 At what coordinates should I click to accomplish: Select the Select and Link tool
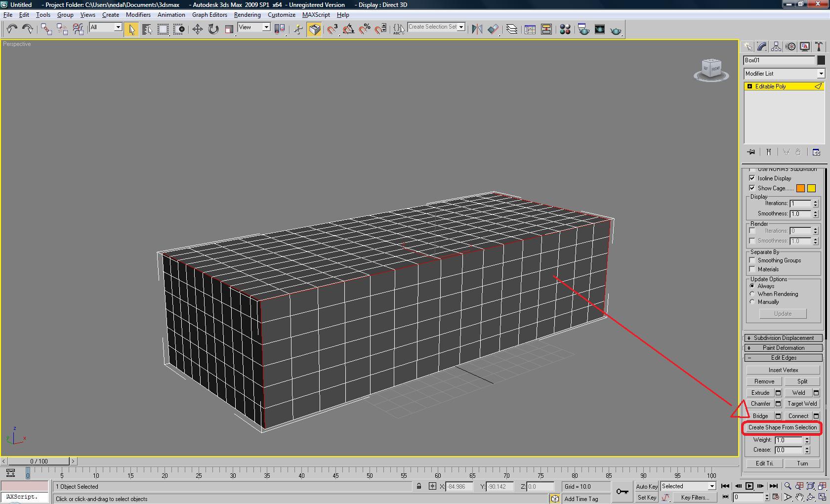point(46,29)
